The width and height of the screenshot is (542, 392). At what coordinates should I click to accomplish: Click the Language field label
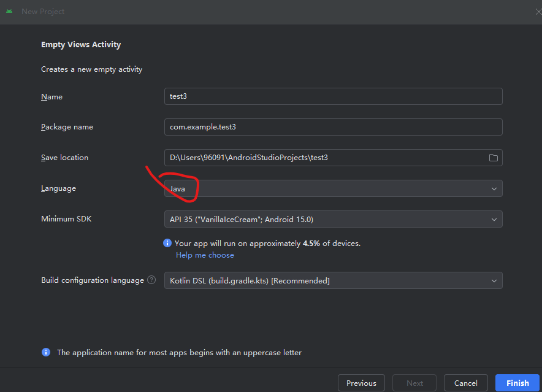58,188
